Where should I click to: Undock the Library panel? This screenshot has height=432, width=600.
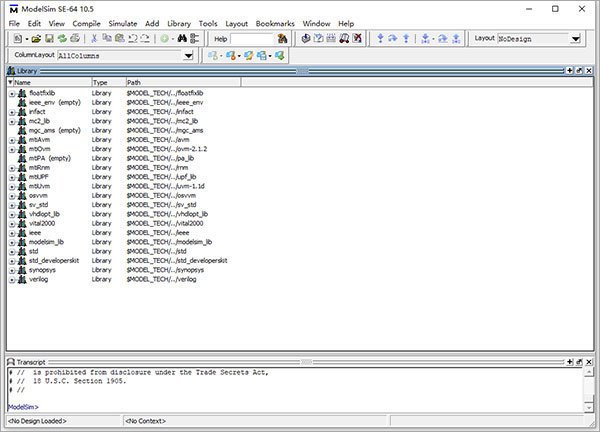point(579,71)
